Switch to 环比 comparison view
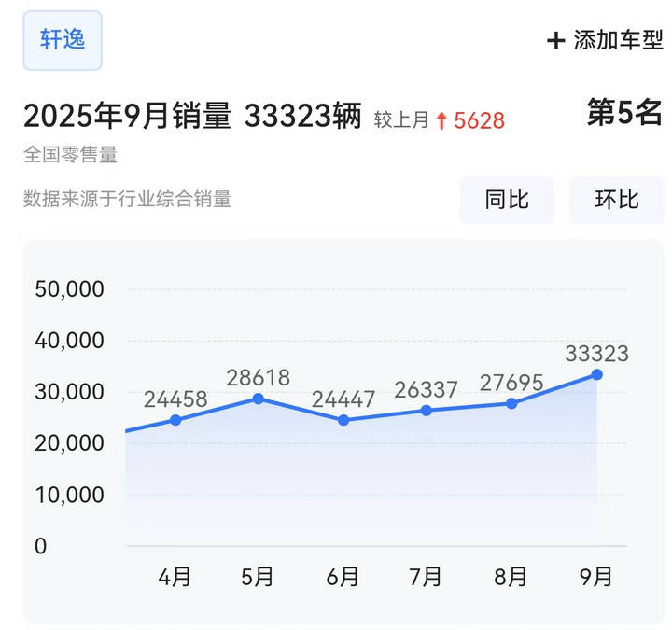Image resolution: width=672 pixels, height=630 pixels. coord(617,200)
